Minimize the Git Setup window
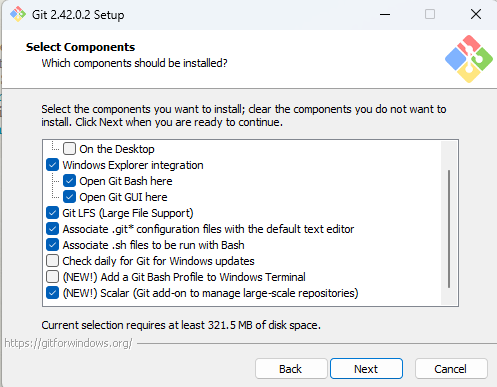Image resolution: width=497 pixels, height=387 pixels. [385, 14]
